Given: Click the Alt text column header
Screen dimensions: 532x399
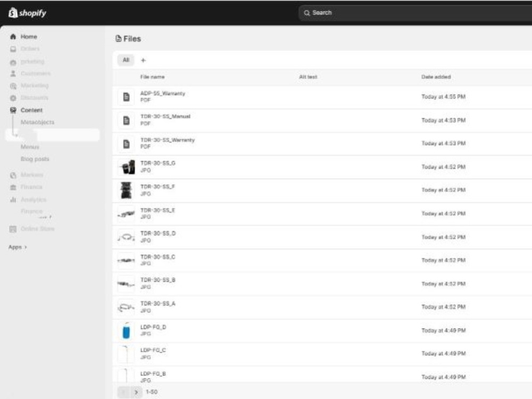Looking at the screenshot, I should pyautogui.click(x=308, y=77).
